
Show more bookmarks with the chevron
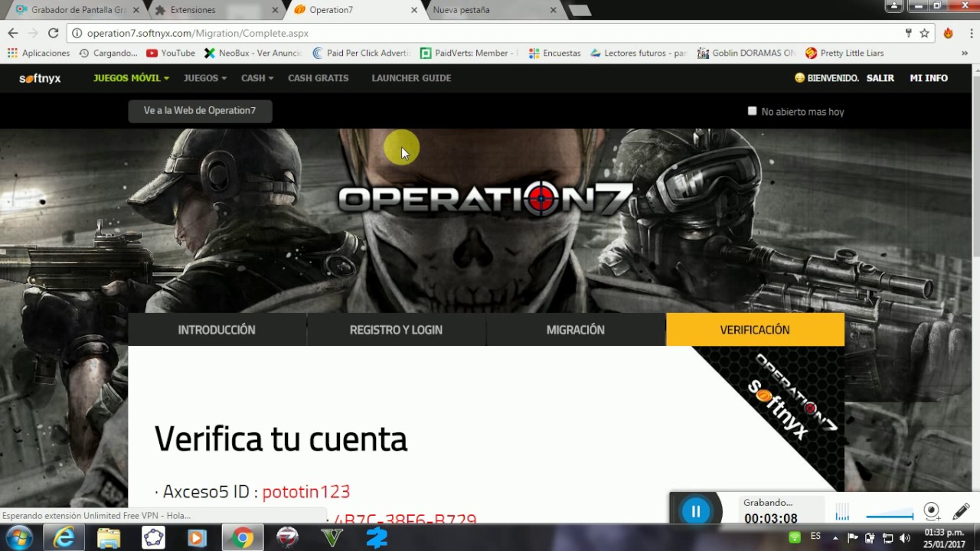[965, 53]
